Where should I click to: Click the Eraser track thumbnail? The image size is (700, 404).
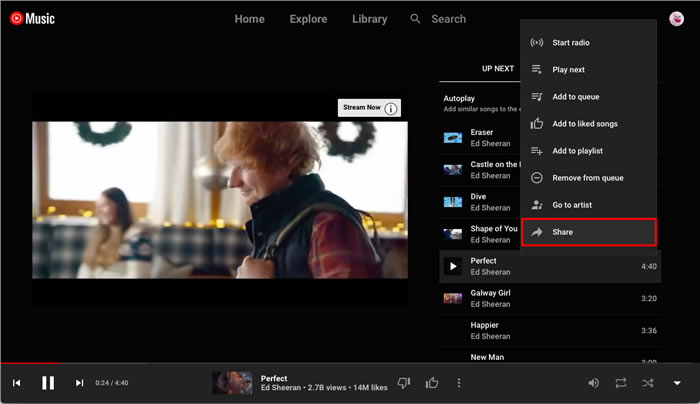pyautogui.click(x=453, y=138)
